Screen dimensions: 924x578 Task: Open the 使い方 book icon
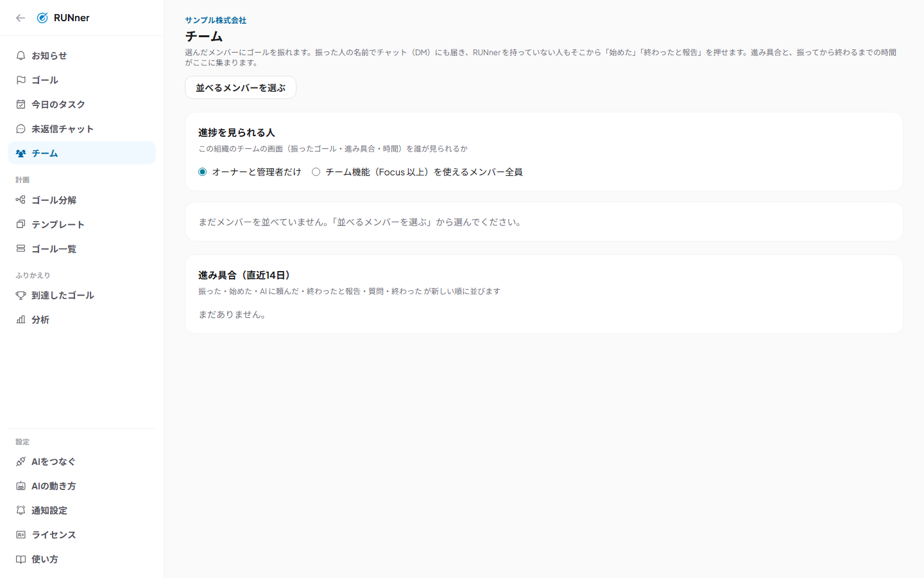coord(21,559)
